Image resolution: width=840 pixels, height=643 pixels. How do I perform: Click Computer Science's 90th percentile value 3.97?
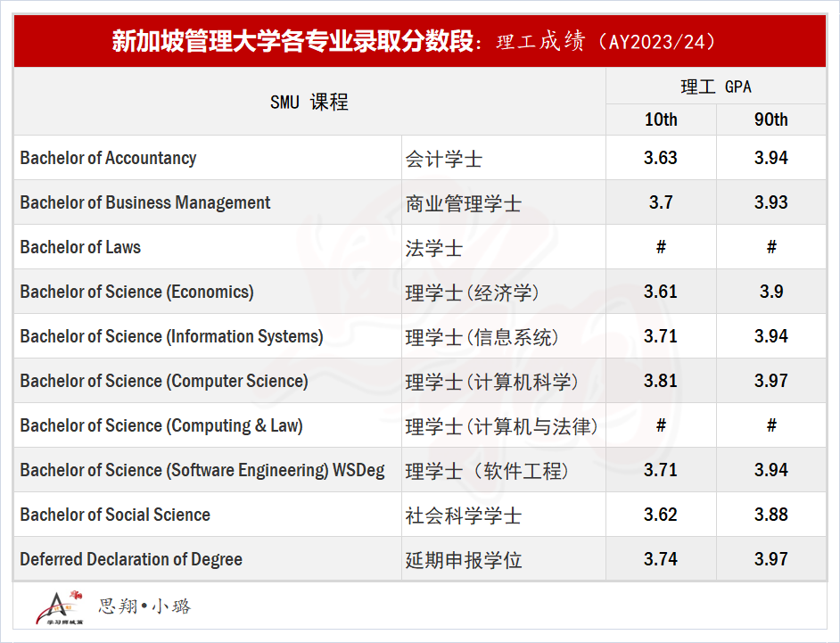[x=771, y=381]
